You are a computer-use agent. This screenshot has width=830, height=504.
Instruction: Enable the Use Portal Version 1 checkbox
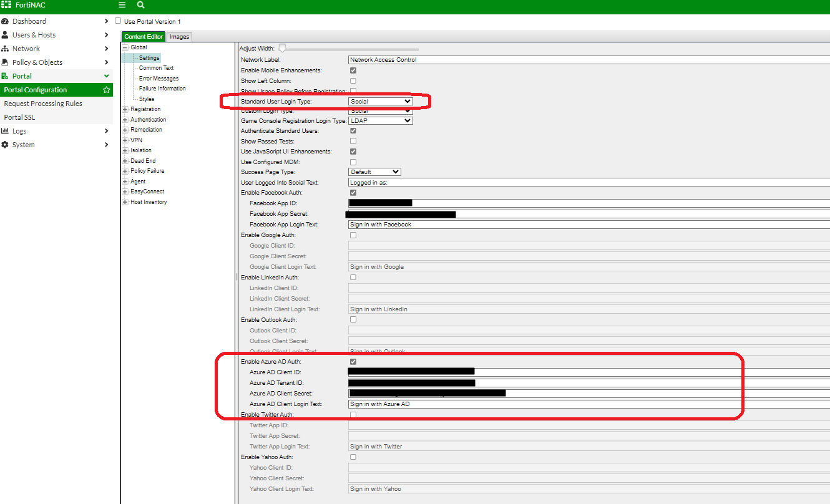[x=117, y=20]
